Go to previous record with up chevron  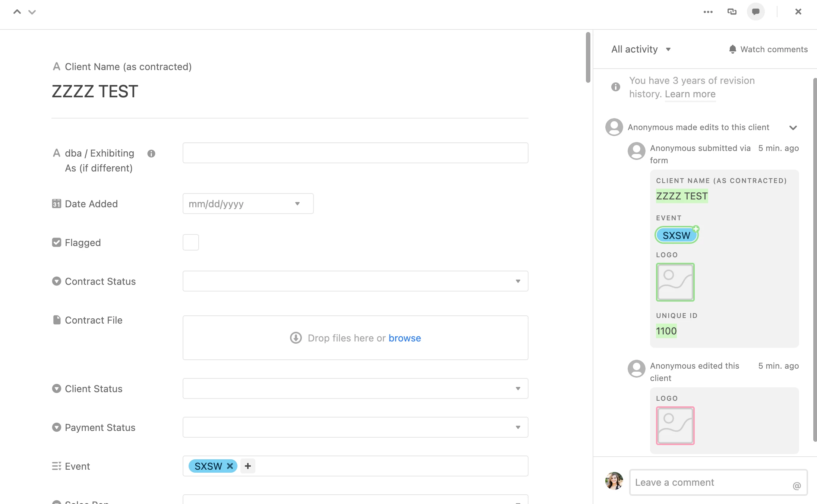(x=17, y=12)
